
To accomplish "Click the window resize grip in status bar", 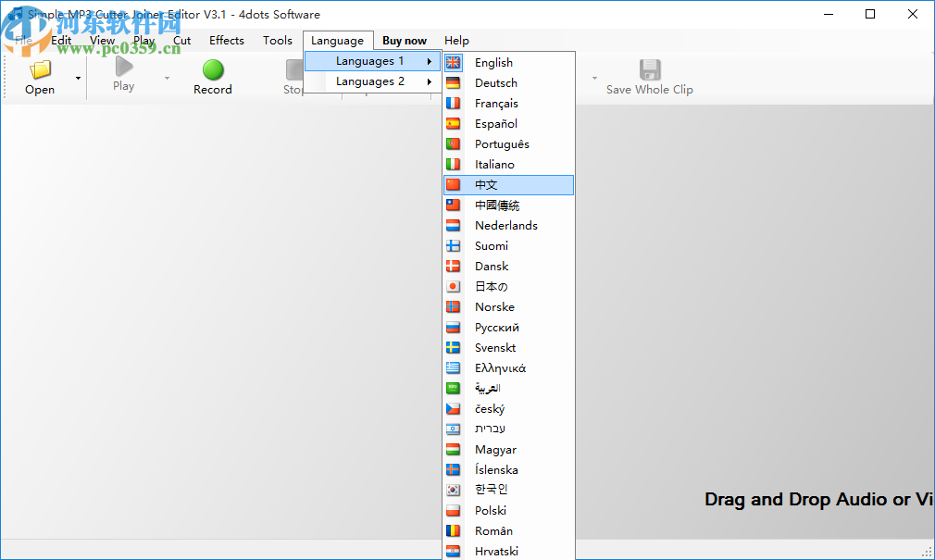I will [926, 551].
